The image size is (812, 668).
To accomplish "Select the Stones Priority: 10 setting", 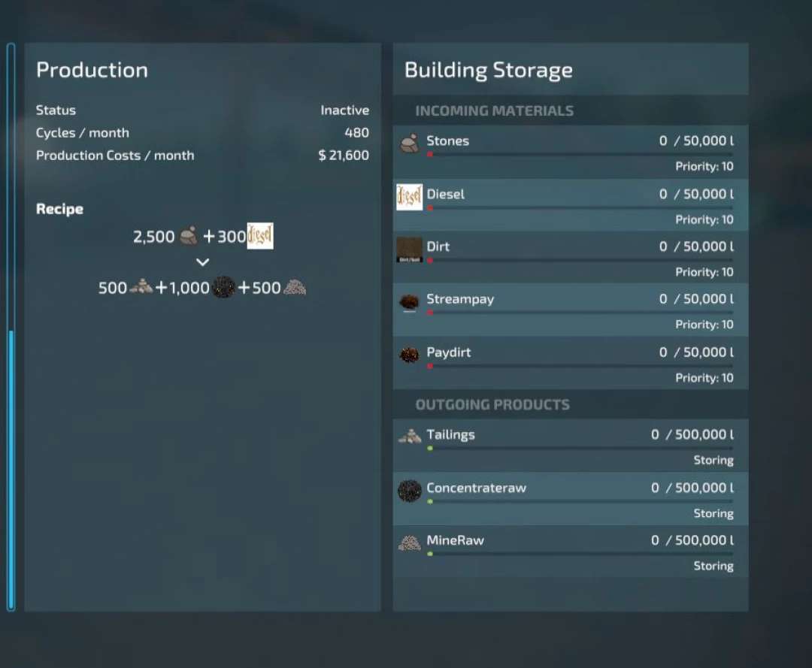I will (704, 166).
